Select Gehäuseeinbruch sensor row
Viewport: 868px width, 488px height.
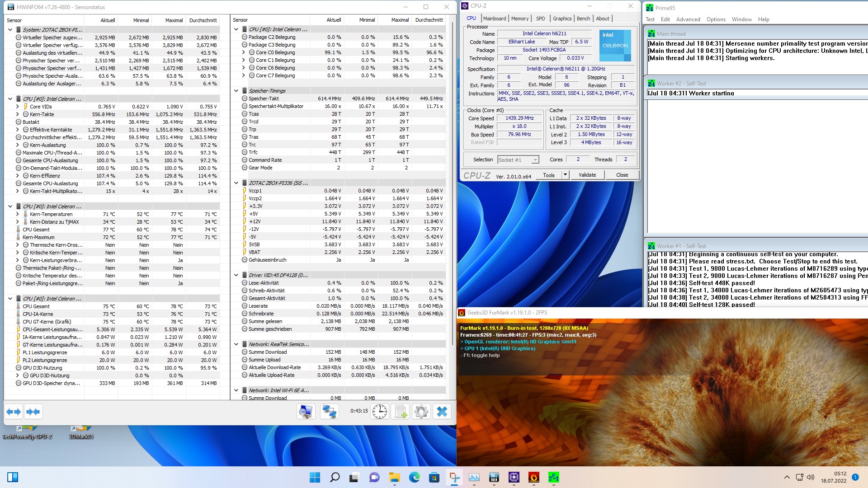coord(338,260)
